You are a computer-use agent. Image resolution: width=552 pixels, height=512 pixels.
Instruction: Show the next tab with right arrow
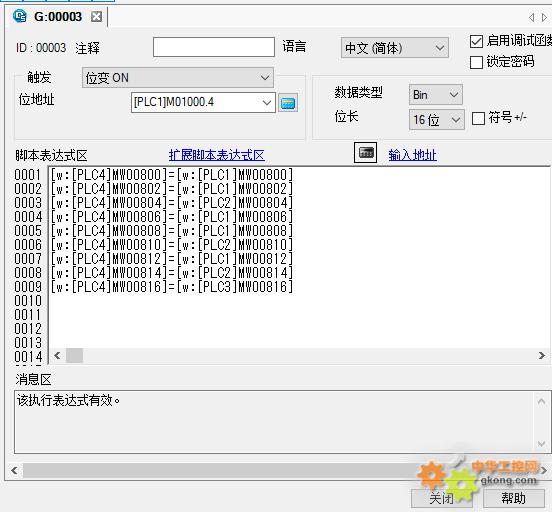[x=544, y=17]
